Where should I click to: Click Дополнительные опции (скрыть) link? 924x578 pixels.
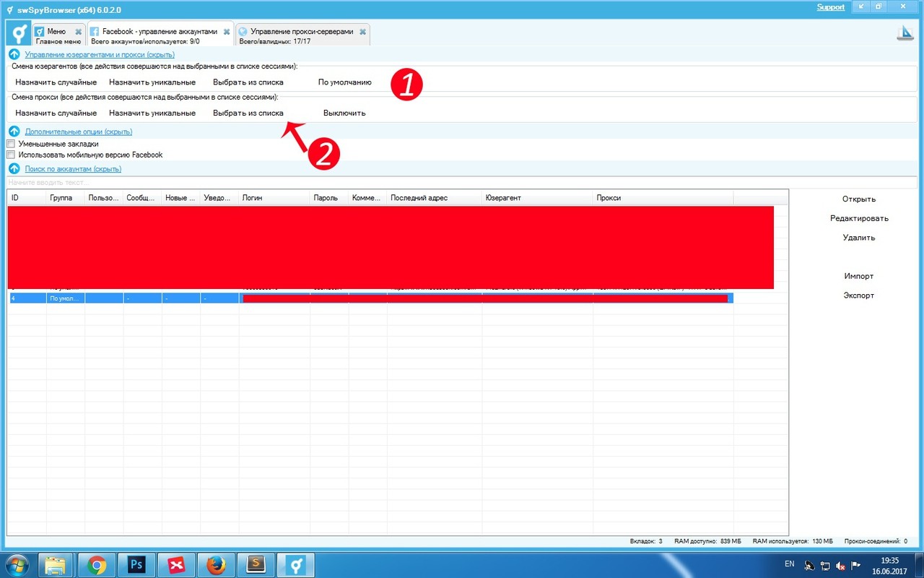click(x=79, y=131)
